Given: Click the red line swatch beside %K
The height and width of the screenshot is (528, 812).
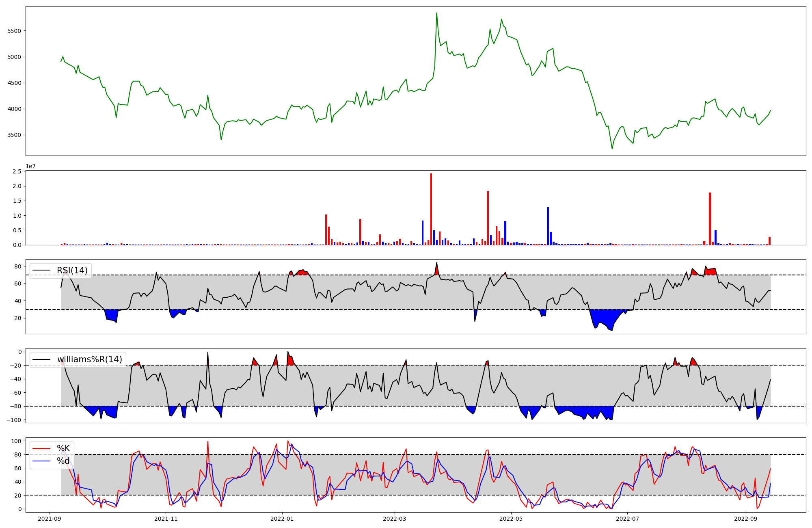Looking at the screenshot, I should tap(41, 448).
